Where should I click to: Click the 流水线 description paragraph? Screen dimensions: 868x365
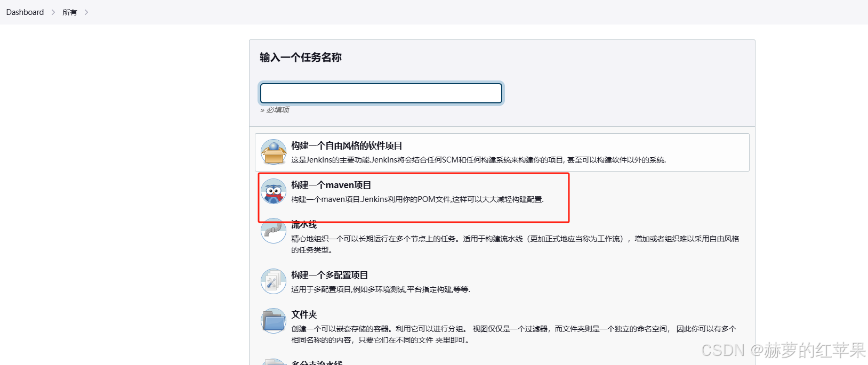[515, 244]
